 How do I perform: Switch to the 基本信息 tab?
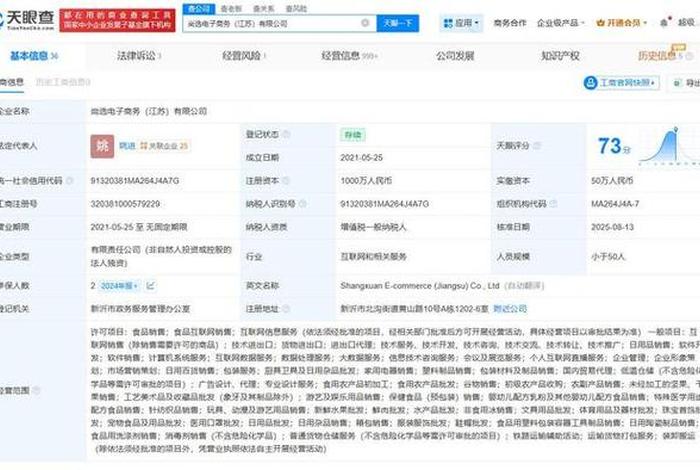click(x=34, y=56)
